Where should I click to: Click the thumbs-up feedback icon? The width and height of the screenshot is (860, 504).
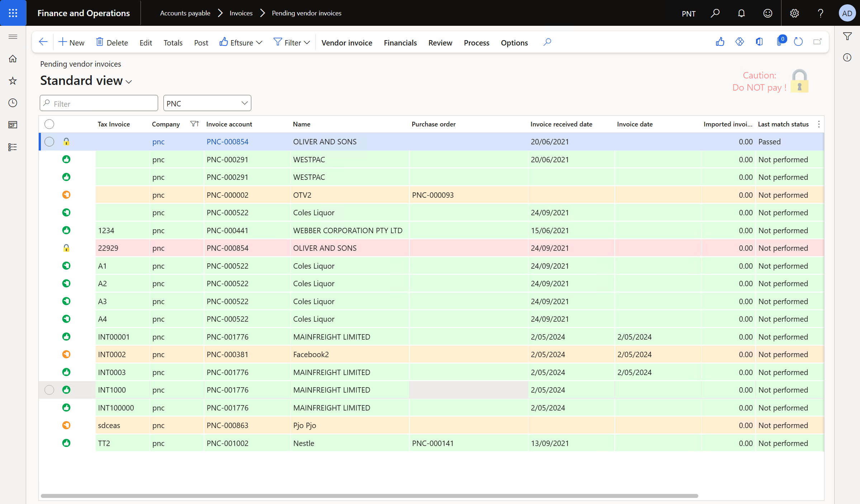(721, 42)
